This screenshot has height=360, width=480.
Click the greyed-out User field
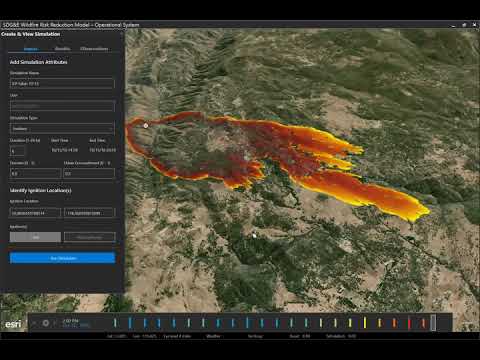[62, 106]
